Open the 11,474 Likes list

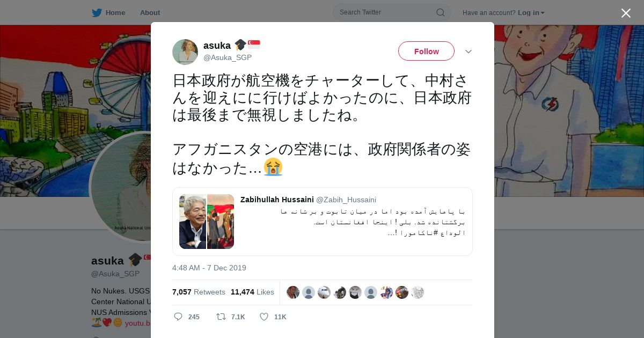tap(252, 292)
